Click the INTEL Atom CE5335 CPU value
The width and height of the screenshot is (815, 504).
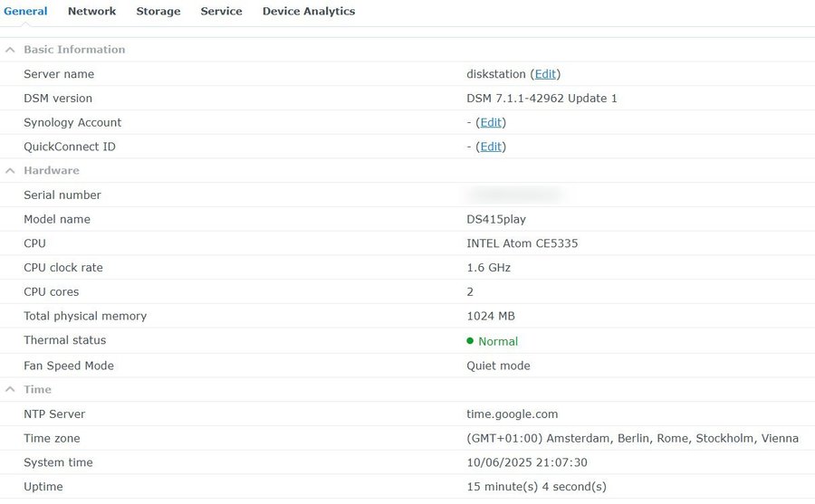click(x=523, y=244)
